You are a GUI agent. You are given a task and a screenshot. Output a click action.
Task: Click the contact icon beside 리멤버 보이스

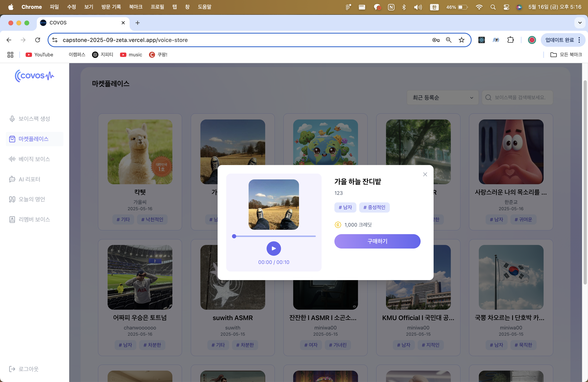coord(12,219)
